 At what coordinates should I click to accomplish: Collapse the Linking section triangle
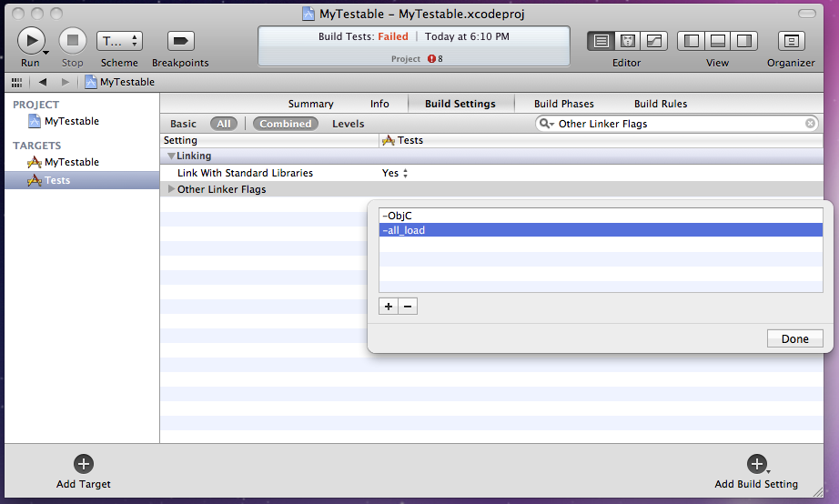pos(171,156)
